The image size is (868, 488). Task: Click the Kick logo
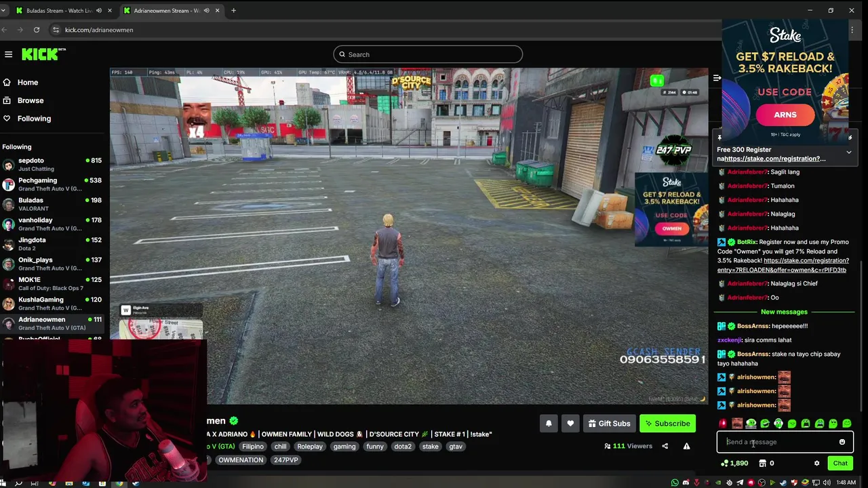click(x=43, y=54)
